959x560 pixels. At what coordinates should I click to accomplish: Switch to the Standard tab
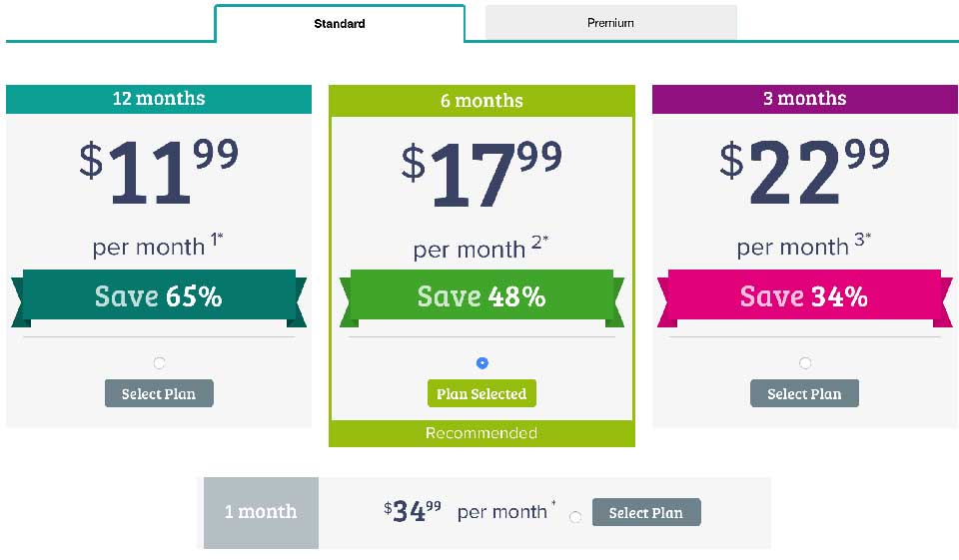coord(340,23)
